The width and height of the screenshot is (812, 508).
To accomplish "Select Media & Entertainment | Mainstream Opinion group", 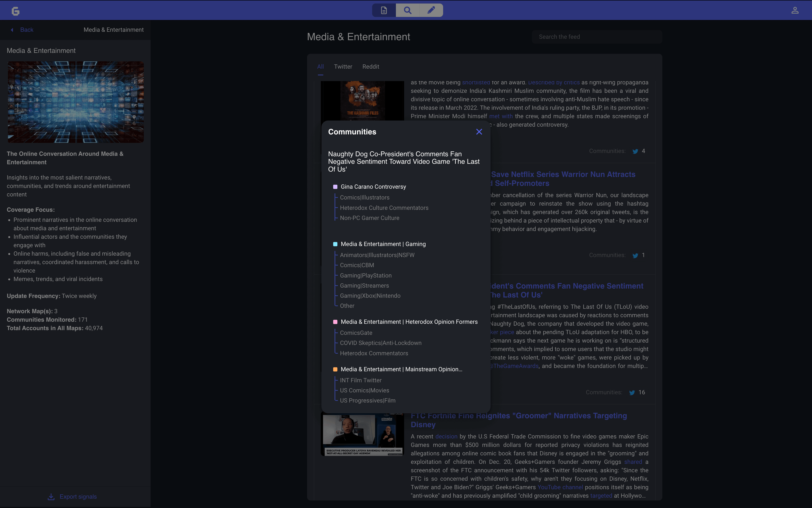I will coord(402,369).
